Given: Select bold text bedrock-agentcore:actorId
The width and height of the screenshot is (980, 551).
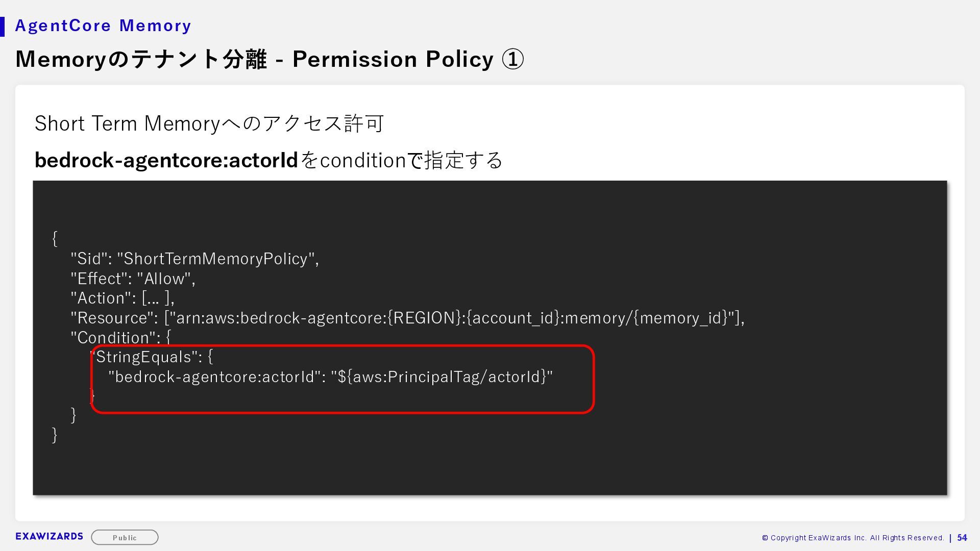Looking at the screenshot, I should point(166,160).
